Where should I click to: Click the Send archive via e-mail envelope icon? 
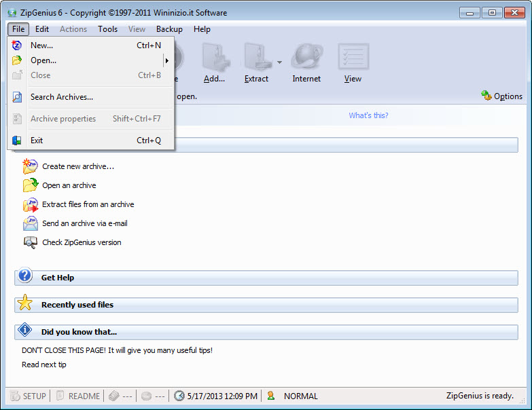[x=30, y=223]
